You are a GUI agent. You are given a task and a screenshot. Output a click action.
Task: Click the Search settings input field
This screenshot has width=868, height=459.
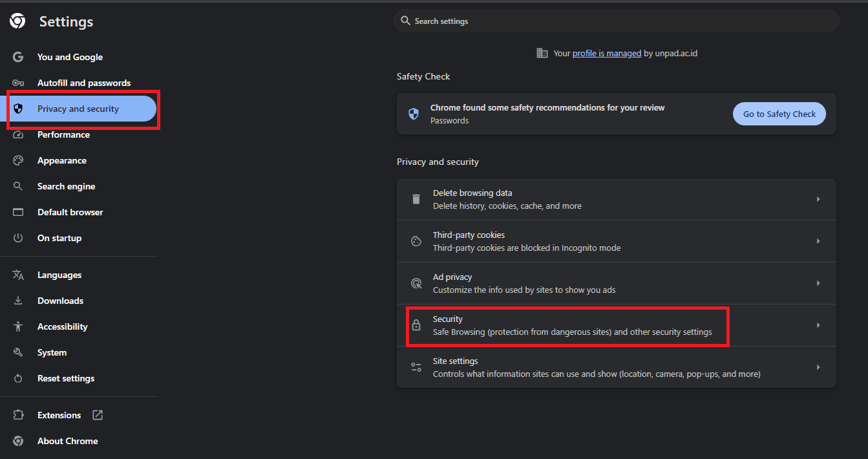tap(617, 21)
